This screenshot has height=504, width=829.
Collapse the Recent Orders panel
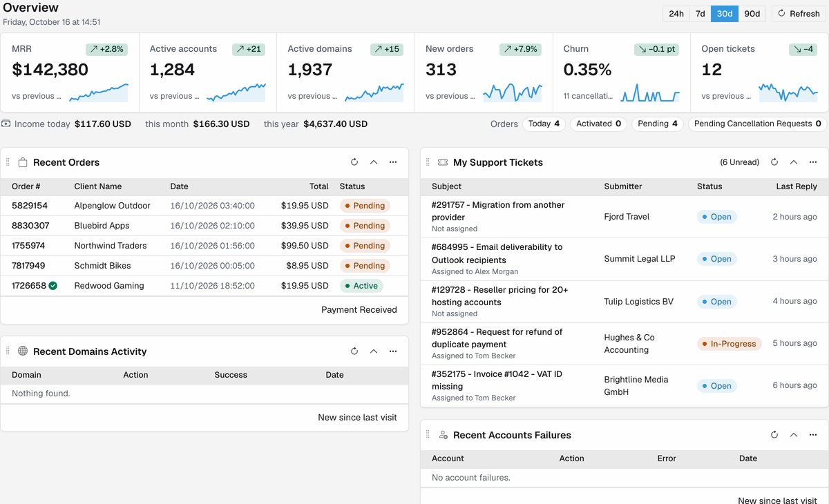coord(374,162)
